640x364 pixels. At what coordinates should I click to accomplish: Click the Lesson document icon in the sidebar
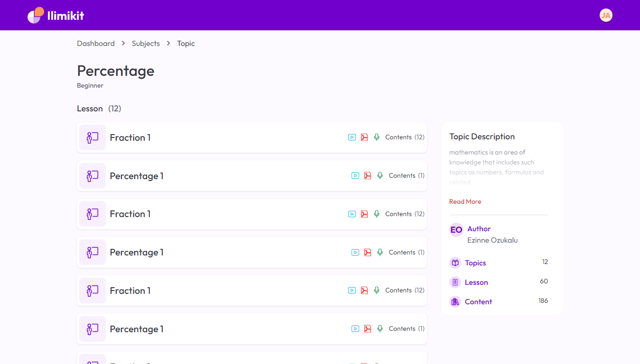455,282
